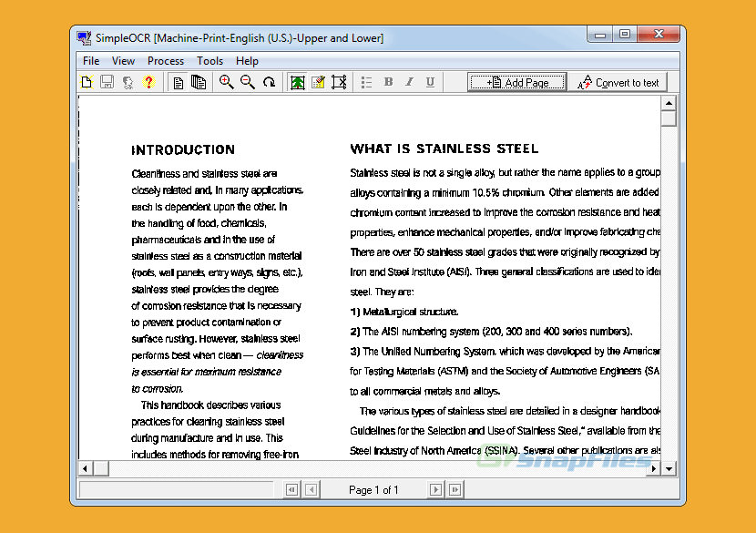The width and height of the screenshot is (756, 533).
Task: Zoom in with the plus magnifier
Action: [x=226, y=83]
